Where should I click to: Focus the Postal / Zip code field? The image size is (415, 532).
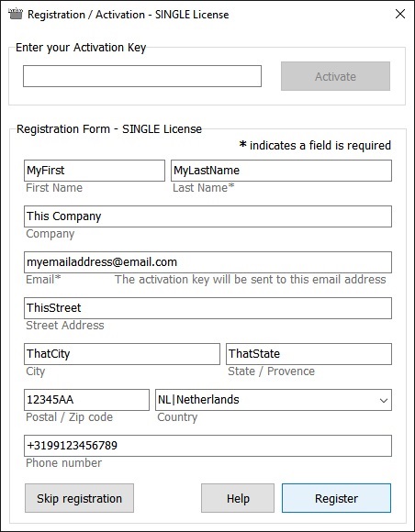(86, 400)
